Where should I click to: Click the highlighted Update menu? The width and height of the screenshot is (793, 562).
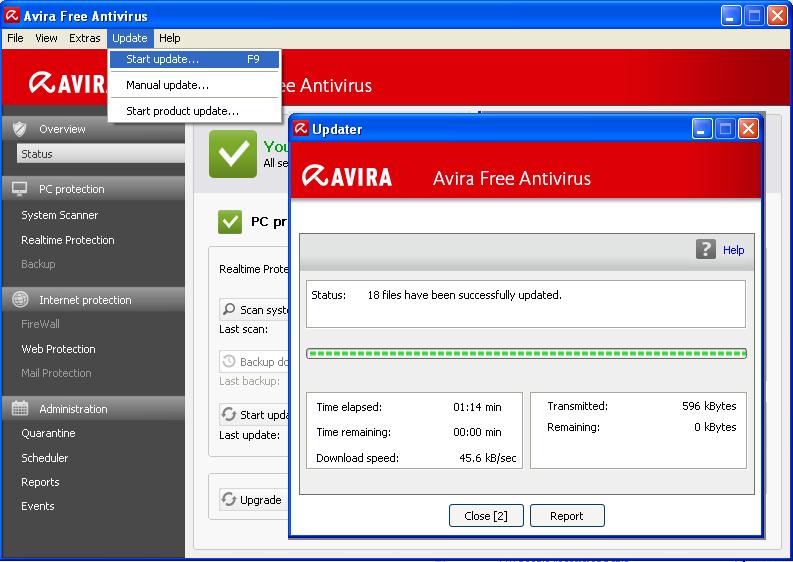[130, 38]
